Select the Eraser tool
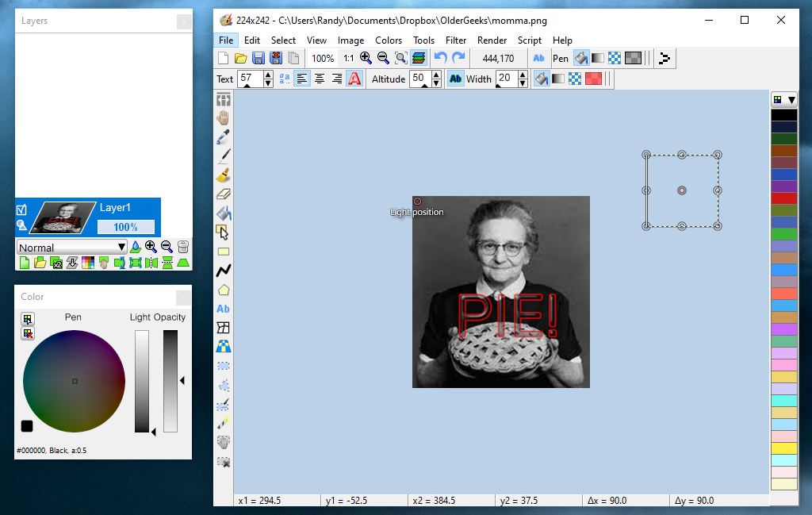 pyautogui.click(x=223, y=194)
